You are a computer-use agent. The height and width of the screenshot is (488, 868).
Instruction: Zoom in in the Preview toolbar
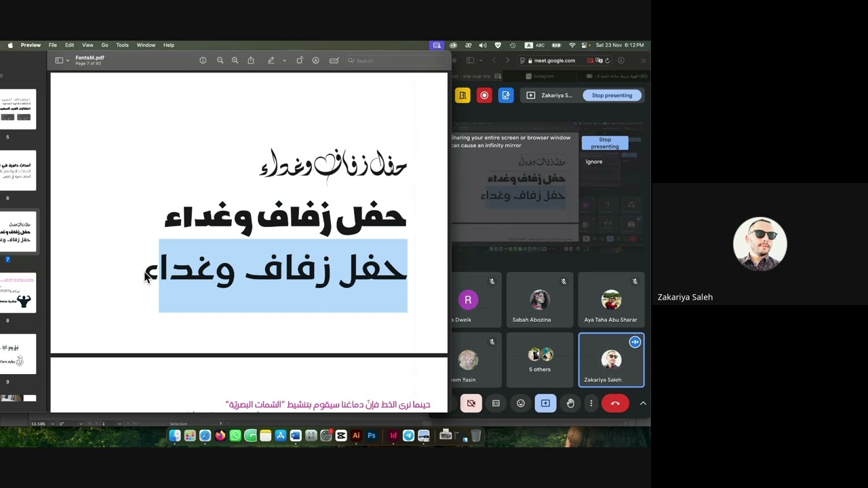point(235,60)
